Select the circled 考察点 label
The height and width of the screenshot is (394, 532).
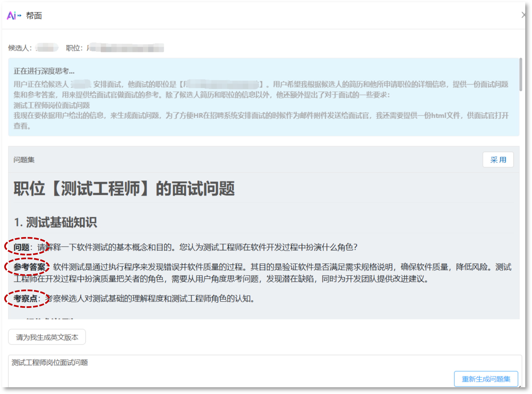pos(26,299)
